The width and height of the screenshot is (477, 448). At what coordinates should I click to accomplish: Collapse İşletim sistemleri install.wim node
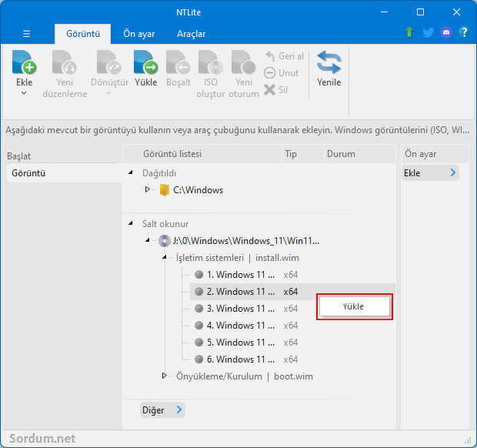pyautogui.click(x=165, y=257)
